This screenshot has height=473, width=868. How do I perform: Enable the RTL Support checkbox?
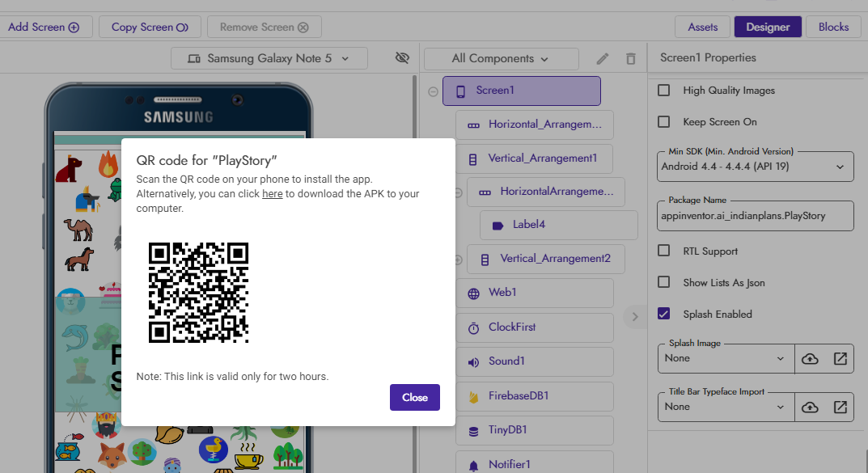pos(664,251)
